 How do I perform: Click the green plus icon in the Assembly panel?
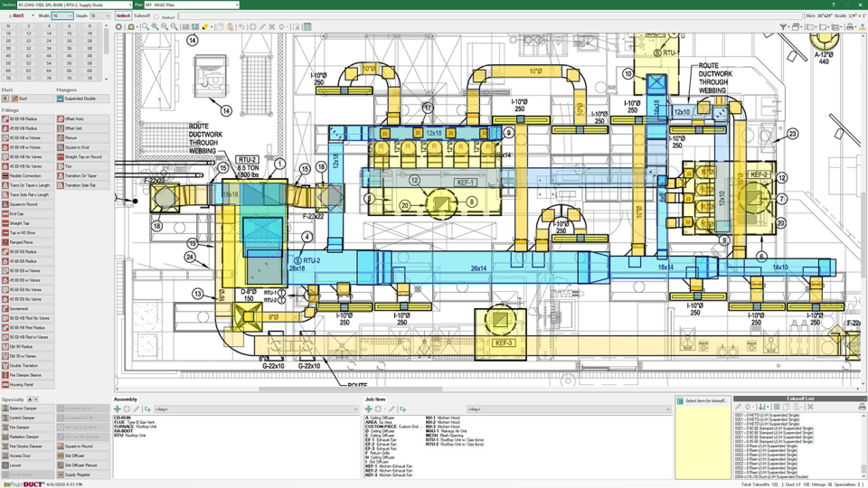point(118,409)
